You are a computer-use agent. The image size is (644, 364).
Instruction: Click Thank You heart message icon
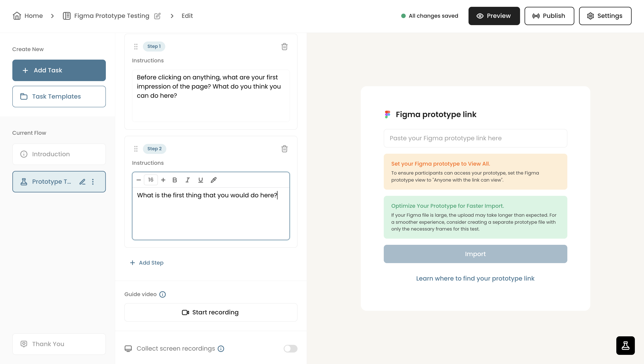[x=24, y=344]
